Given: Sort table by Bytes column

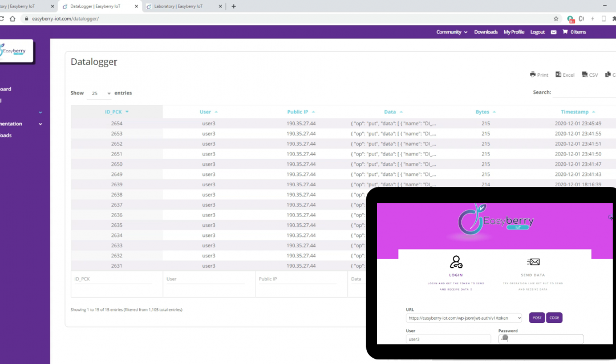Looking at the screenshot, I should point(485,112).
